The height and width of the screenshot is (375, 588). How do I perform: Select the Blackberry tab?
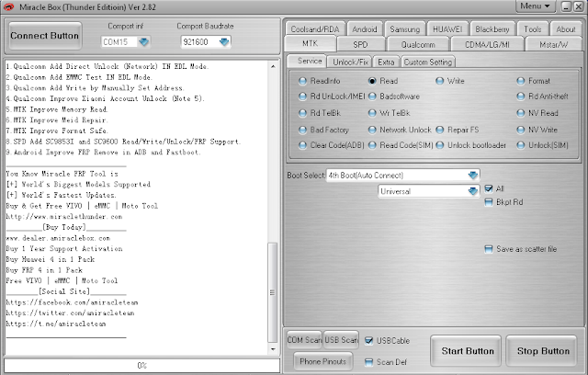[x=492, y=28]
